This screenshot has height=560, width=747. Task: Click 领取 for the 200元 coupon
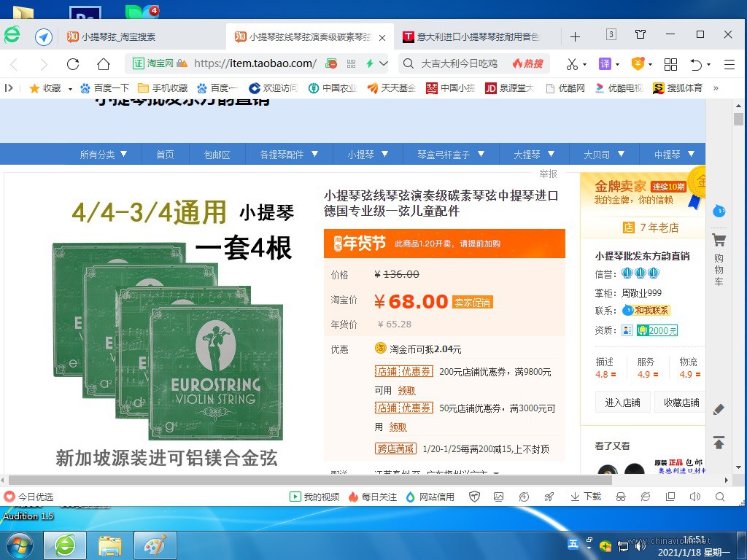406,391
